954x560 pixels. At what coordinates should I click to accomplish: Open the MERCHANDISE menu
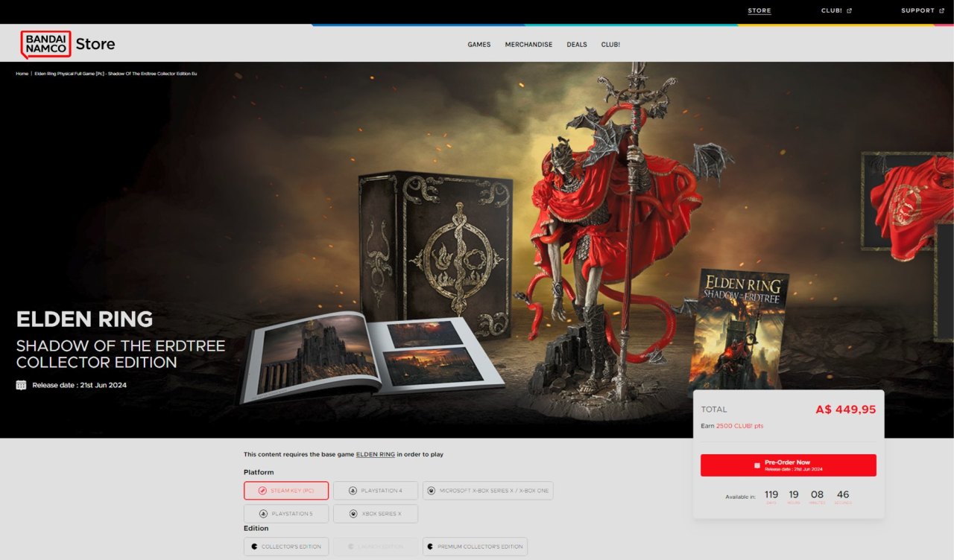528,45
